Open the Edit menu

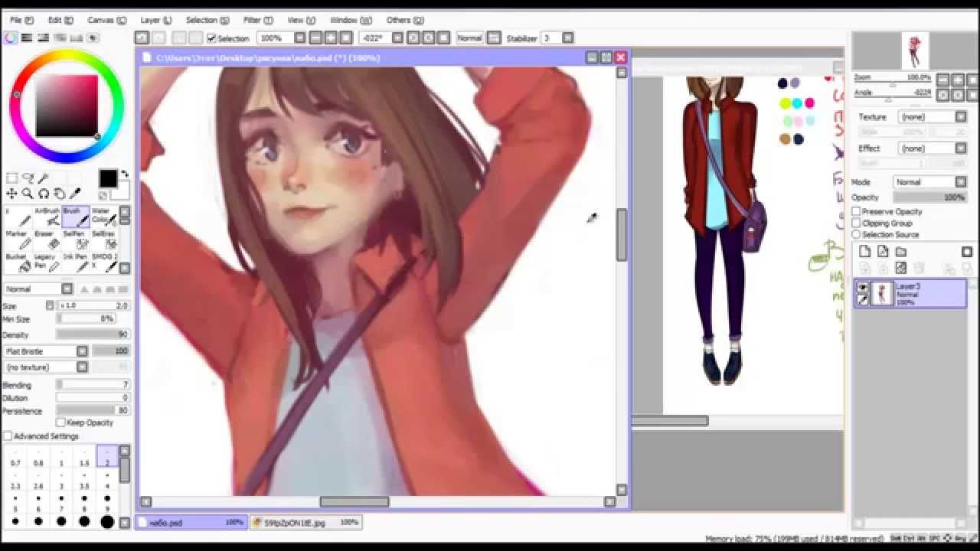(60, 20)
